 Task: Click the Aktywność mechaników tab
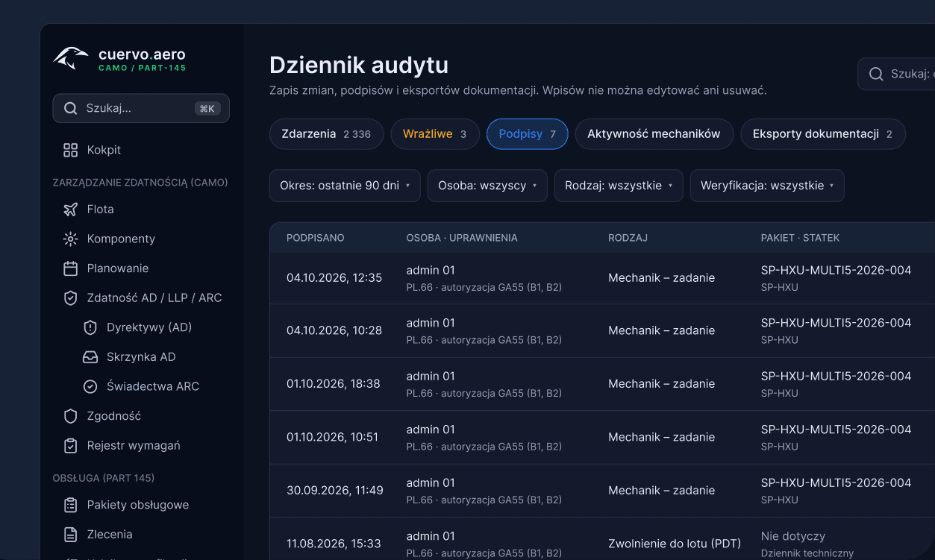[x=654, y=134]
